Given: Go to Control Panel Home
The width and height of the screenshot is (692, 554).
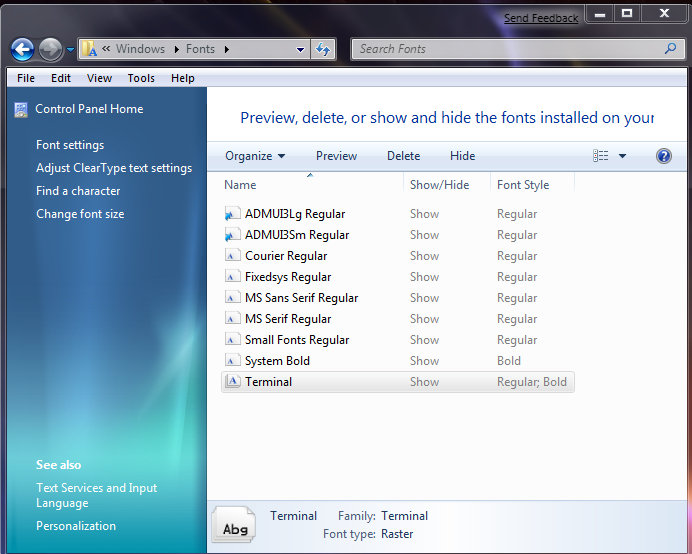Looking at the screenshot, I should click(89, 109).
